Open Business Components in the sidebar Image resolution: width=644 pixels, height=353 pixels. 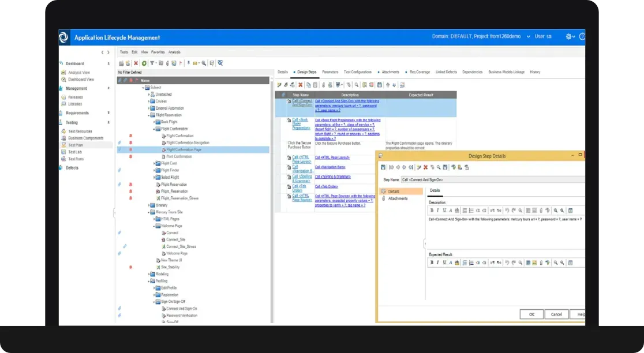86,138
